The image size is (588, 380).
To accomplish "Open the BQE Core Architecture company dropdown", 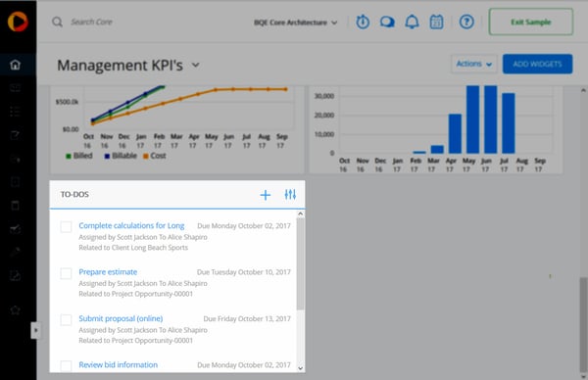I will 296,23.
